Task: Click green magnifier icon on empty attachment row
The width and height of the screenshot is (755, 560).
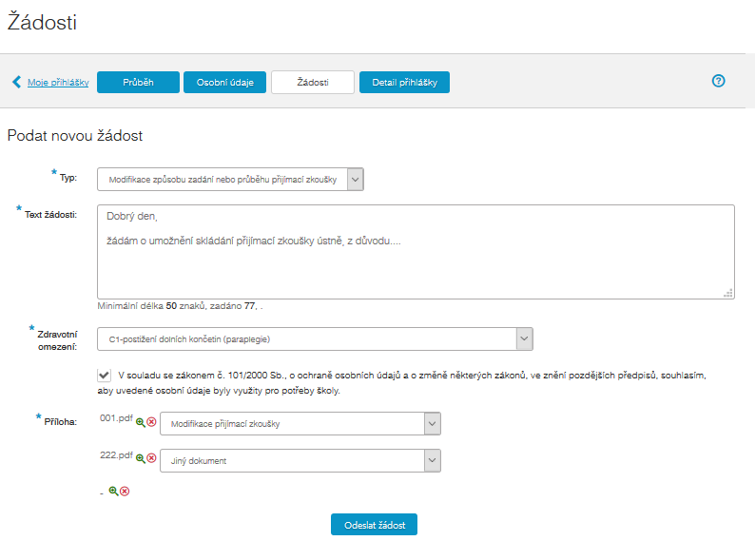Action: pyautogui.click(x=113, y=492)
